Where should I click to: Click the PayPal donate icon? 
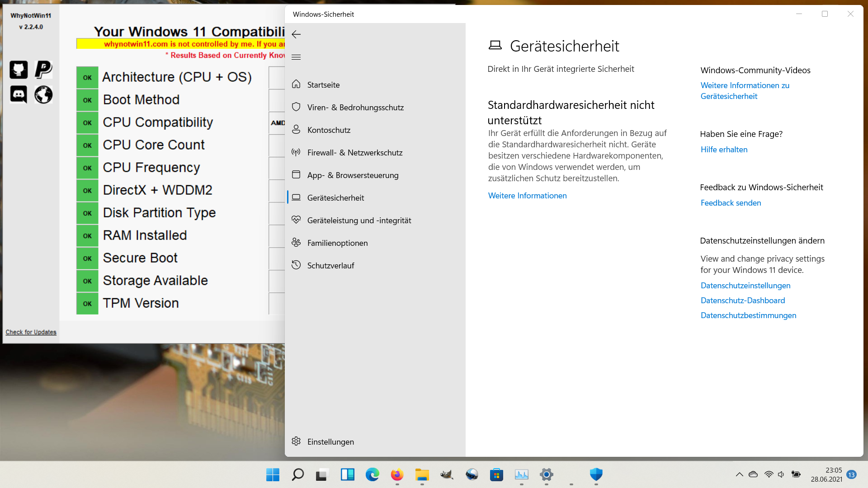pos(43,70)
